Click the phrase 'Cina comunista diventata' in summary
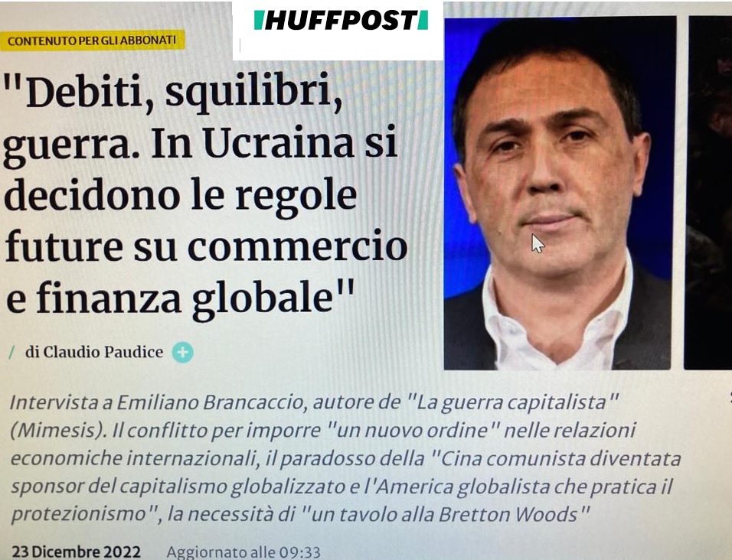Image resolution: width=732 pixels, height=560 pixels. (560, 459)
